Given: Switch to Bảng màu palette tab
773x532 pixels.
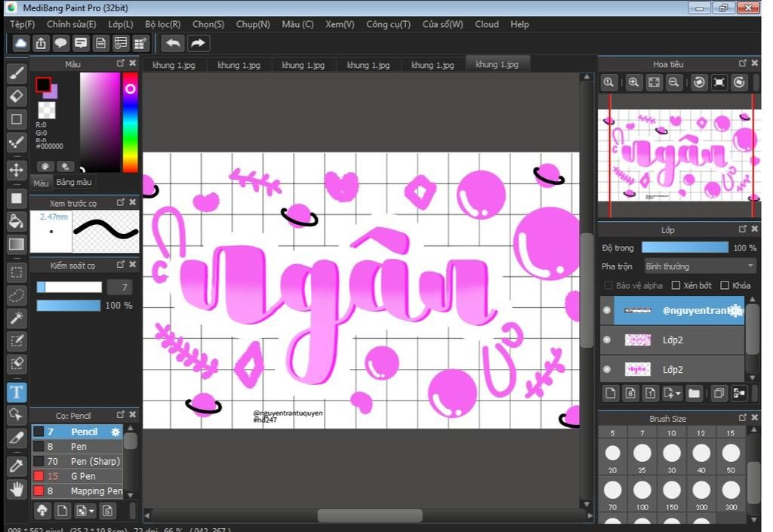Looking at the screenshot, I should pyautogui.click(x=73, y=183).
